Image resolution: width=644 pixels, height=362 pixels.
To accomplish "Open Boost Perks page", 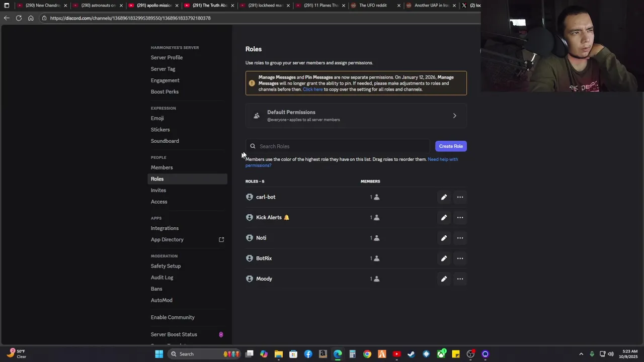I will [x=165, y=92].
